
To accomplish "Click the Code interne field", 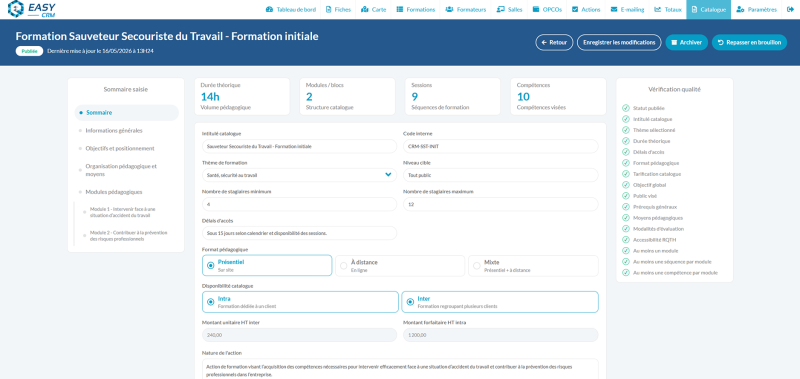I will (x=500, y=146).
